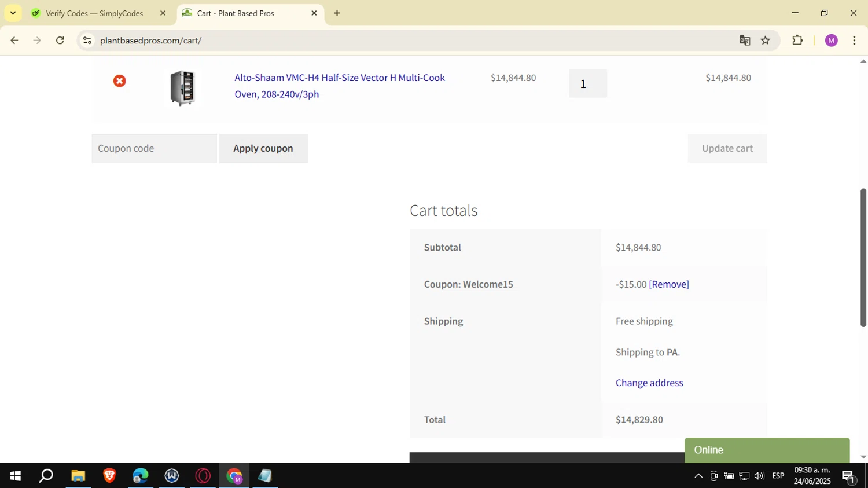Launch Opera browser from taskbar
This screenshot has width=868, height=488.
[203, 476]
